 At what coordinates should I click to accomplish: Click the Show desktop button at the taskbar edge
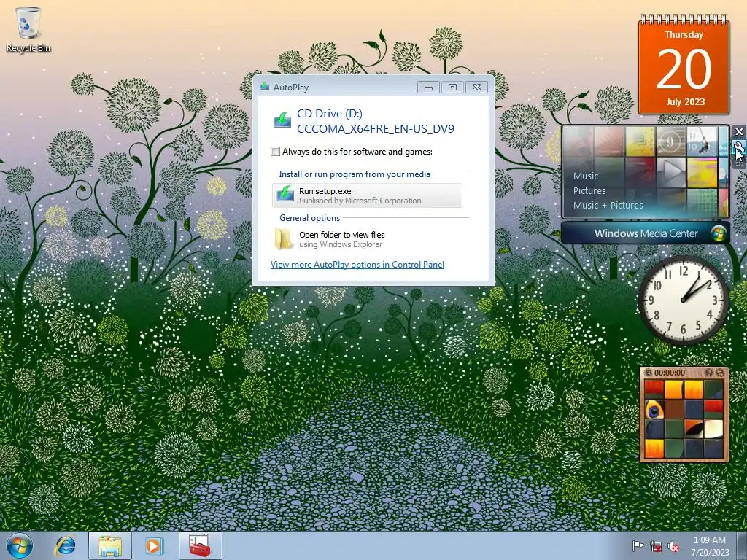point(741,545)
